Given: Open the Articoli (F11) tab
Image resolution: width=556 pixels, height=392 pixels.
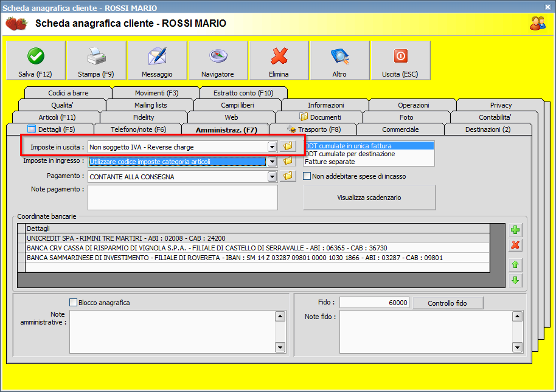Looking at the screenshot, I should coord(57,117).
